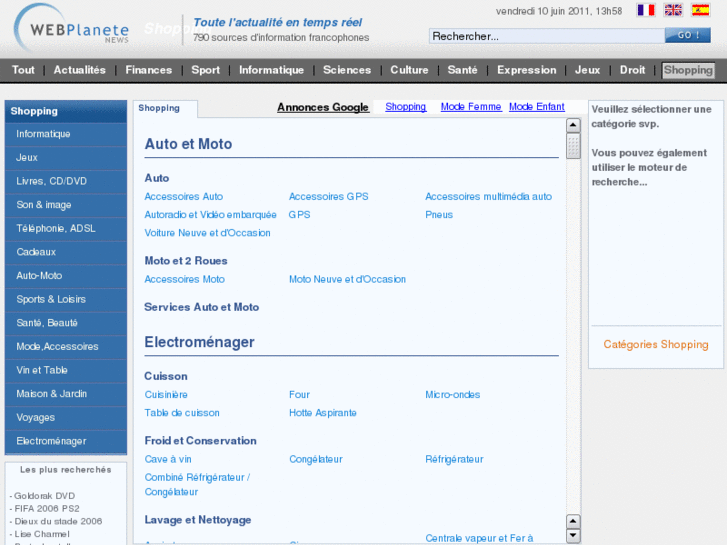Open the Actualités navigation item
The height and width of the screenshot is (545, 727).
(80, 70)
